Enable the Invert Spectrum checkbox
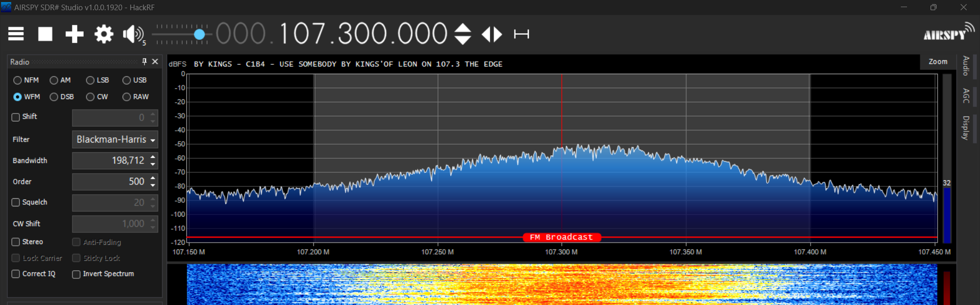 76,274
